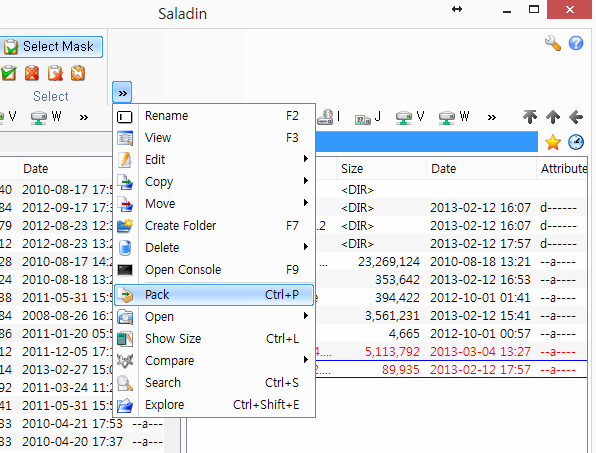This screenshot has height=453, width=596.
Task: Click the Show Size calculator icon
Action: tap(125, 339)
